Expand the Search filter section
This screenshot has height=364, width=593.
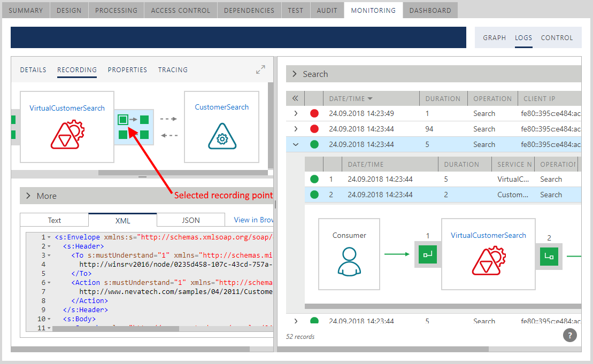tap(294, 74)
